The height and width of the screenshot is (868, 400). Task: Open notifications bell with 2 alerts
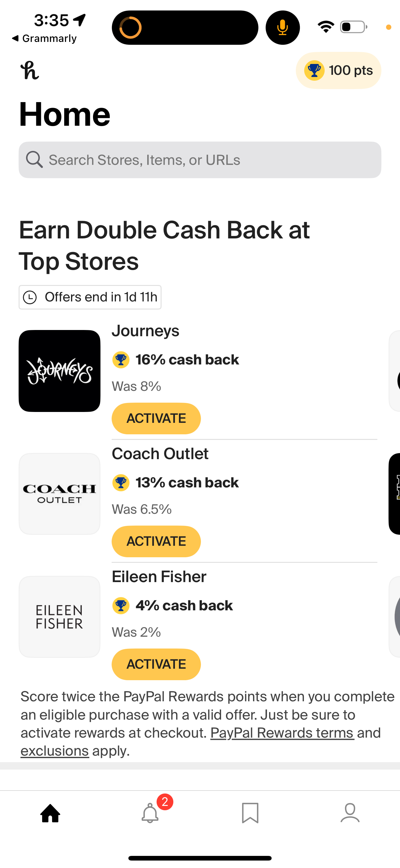coord(150,813)
